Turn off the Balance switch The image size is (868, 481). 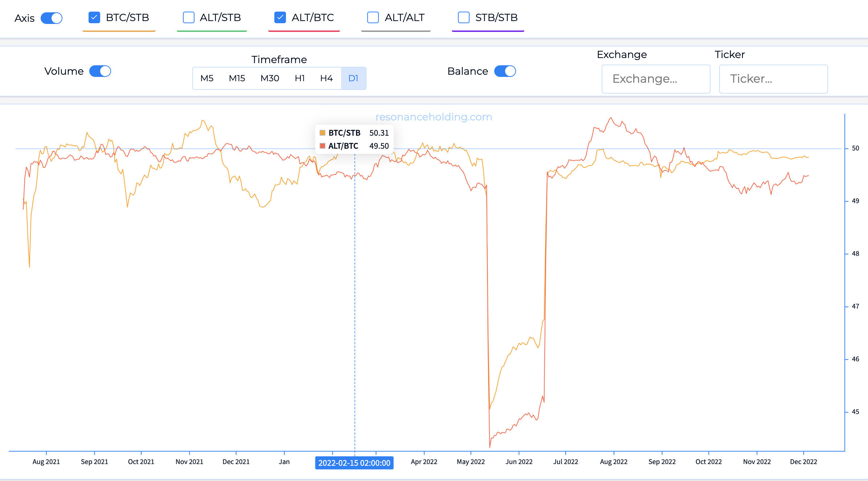click(x=505, y=71)
